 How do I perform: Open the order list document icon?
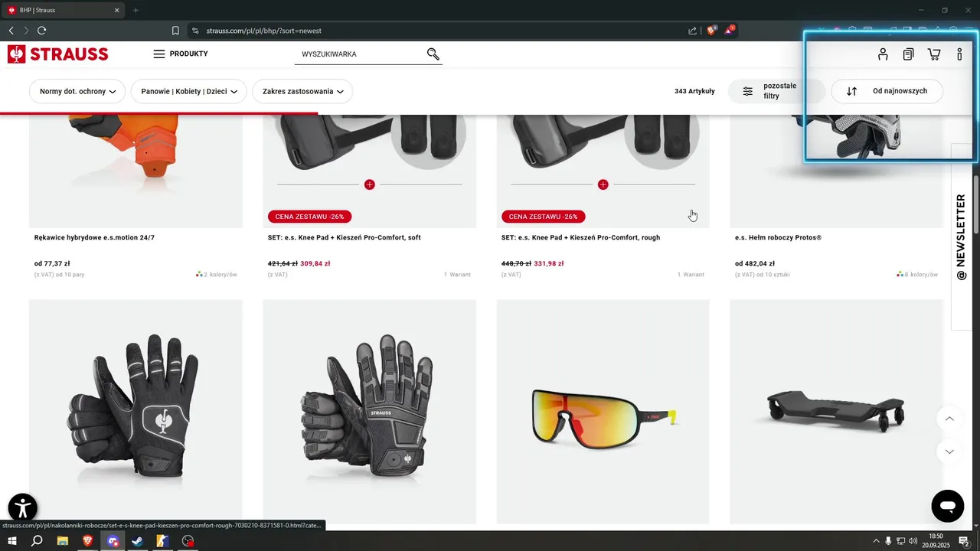click(x=908, y=54)
